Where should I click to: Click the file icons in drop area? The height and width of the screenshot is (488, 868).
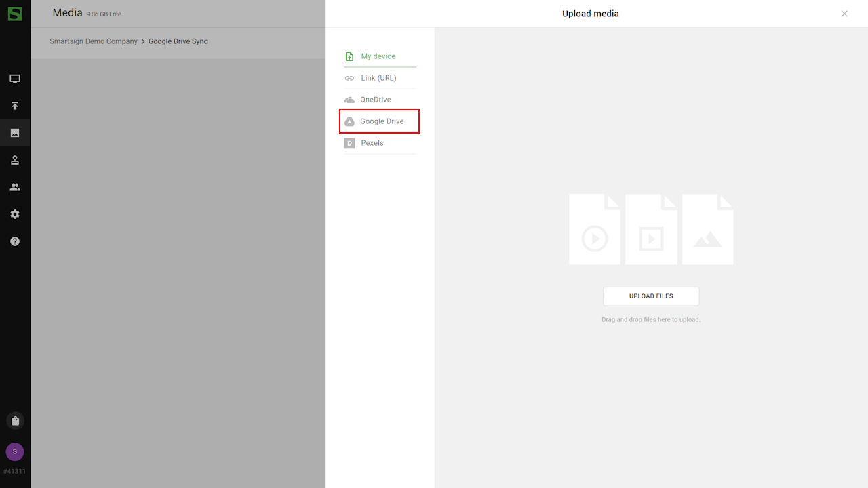click(x=651, y=229)
